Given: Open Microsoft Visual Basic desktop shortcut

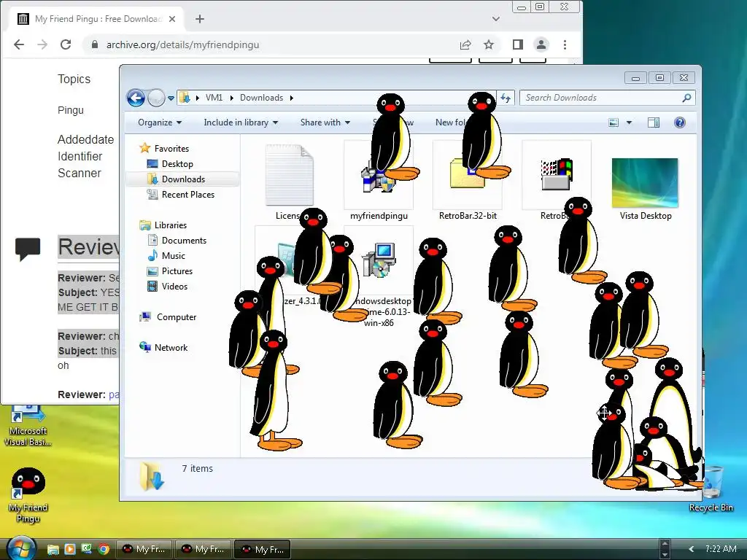Looking at the screenshot, I should pos(28,427).
